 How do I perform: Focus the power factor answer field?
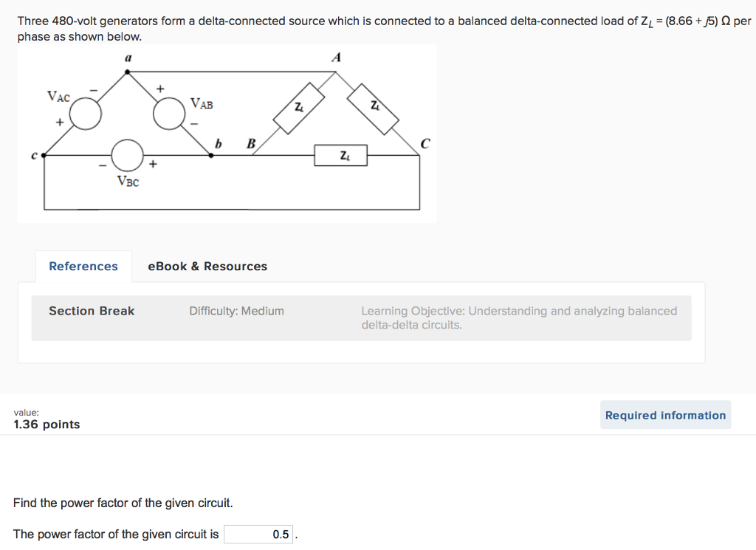[x=258, y=534]
